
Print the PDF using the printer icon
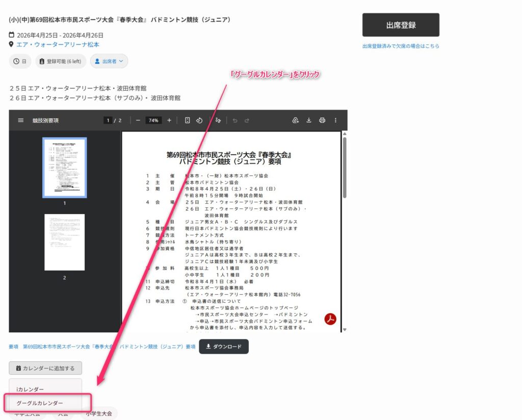pos(322,120)
